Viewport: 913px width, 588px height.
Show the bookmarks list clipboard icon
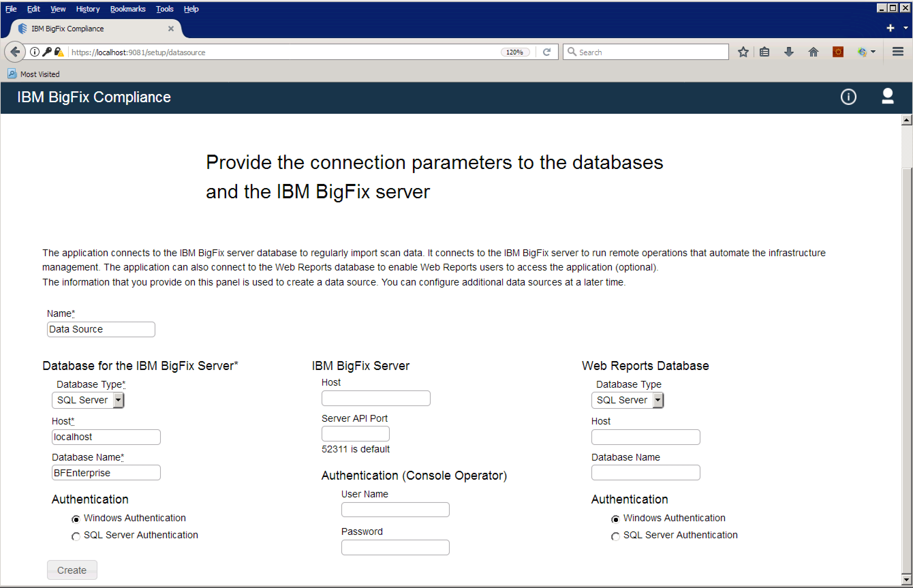click(x=764, y=52)
